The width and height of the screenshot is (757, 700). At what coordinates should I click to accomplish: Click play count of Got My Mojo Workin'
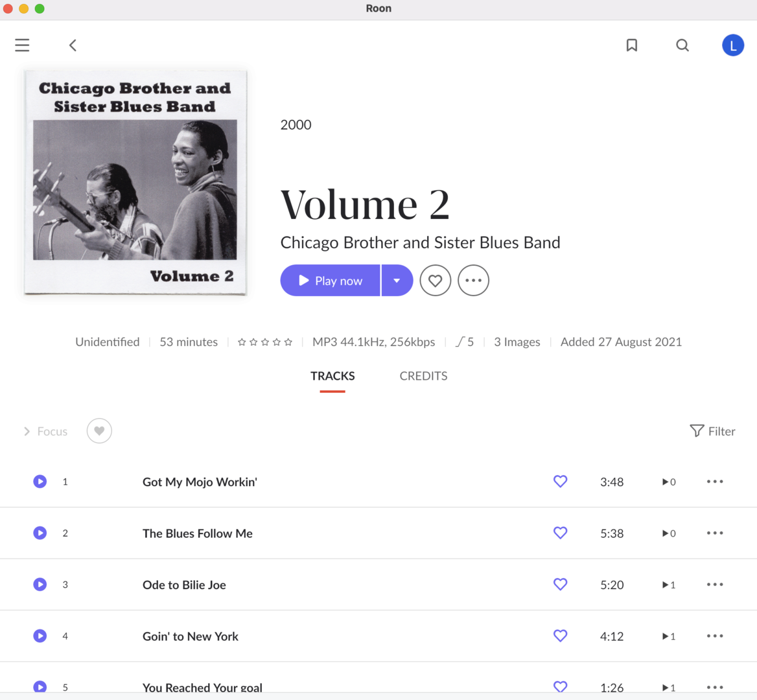pyautogui.click(x=669, y=482)
